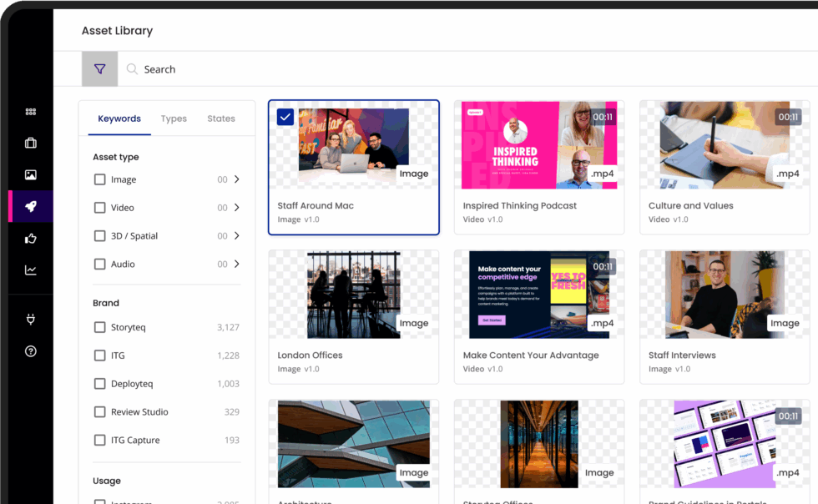Open the help question mark icon
818x504 pixels.
[31, 351]
